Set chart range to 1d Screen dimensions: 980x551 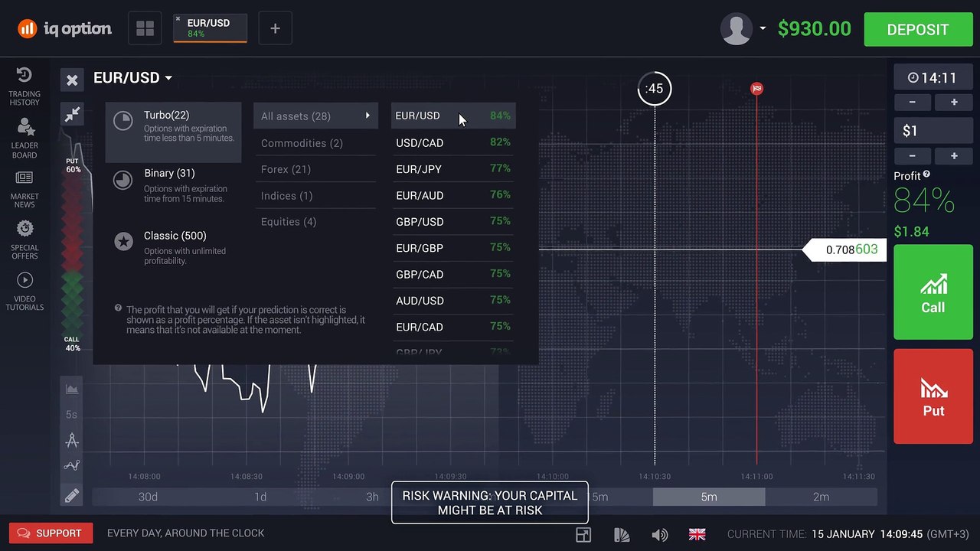(x=260, y=497)
